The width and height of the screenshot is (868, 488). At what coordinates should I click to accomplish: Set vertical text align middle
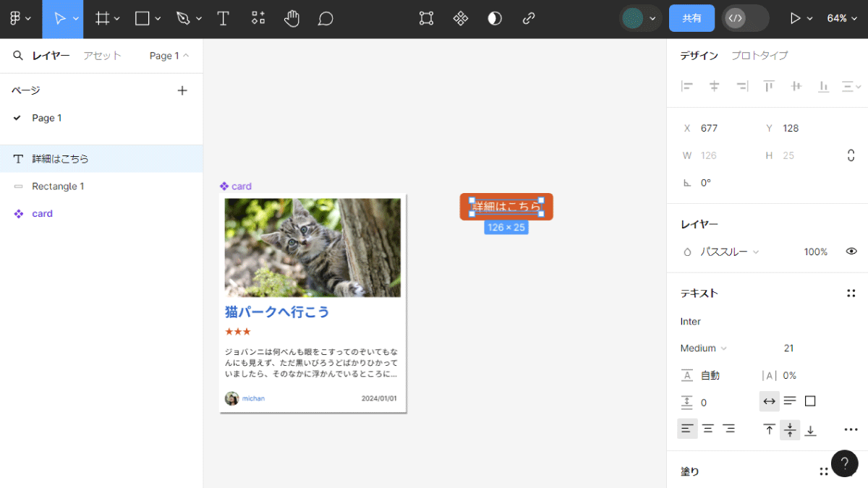coord(790,429)
